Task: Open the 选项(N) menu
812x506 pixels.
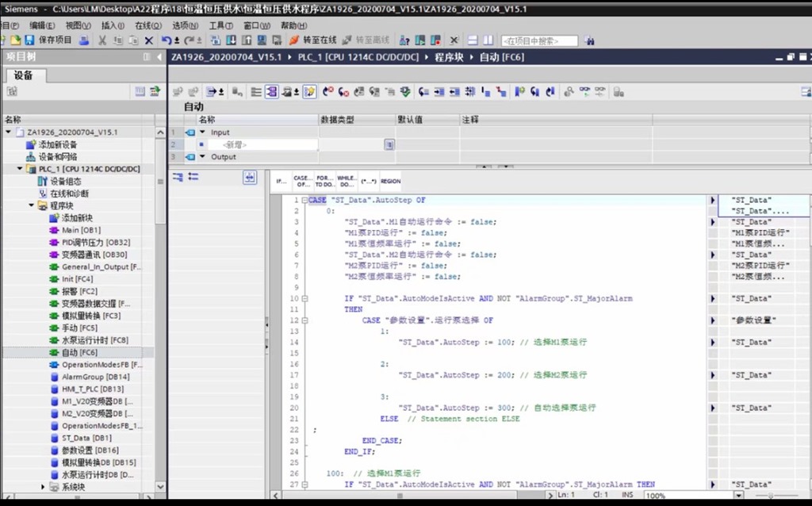Action: 185,25
